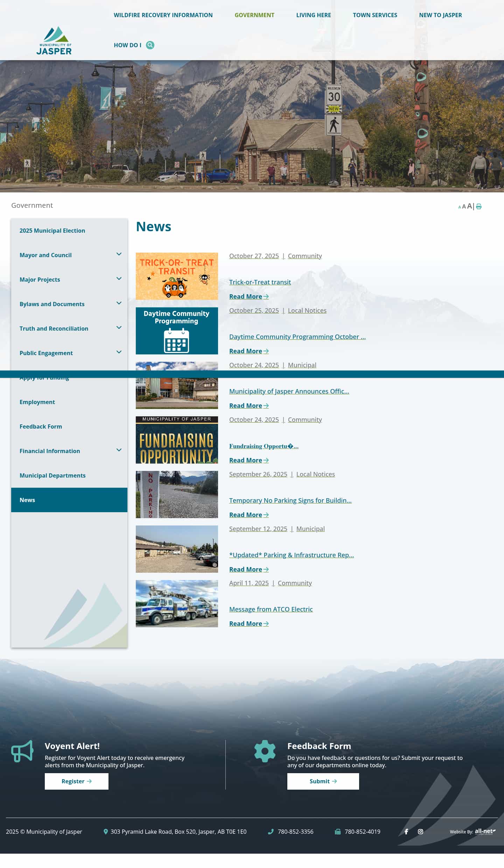The image size is (504, 868).
Task: Filter by Local Notices on October 25
Action: click(307, 310)
